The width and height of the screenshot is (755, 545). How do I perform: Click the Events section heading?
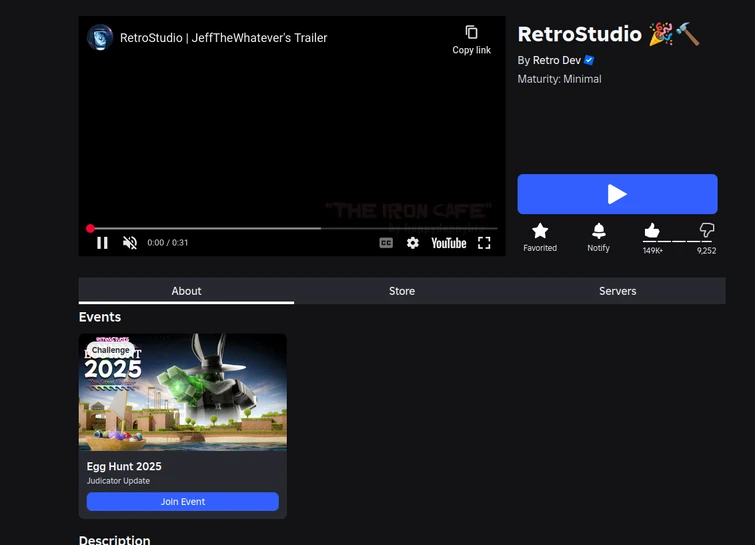pos(100,317)
